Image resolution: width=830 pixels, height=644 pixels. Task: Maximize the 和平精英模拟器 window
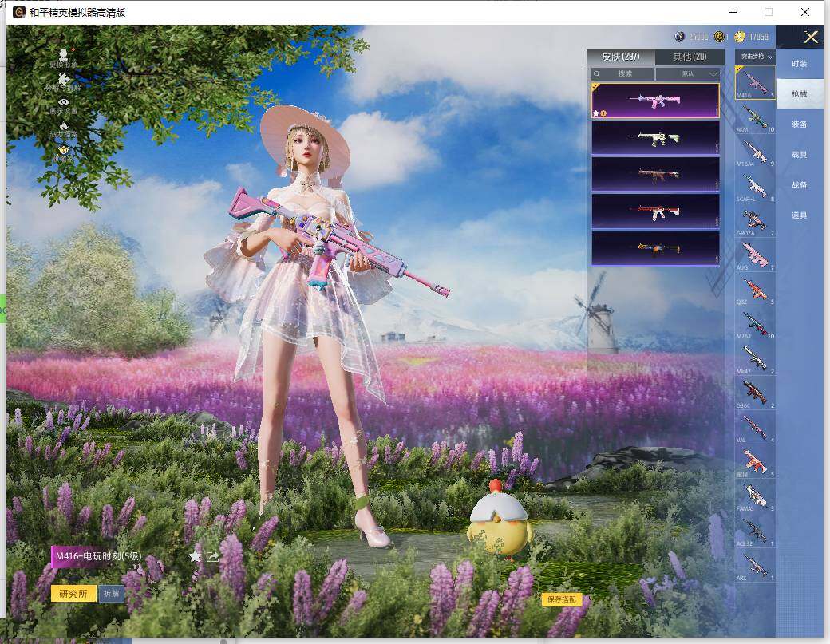[x=768, y=12]
